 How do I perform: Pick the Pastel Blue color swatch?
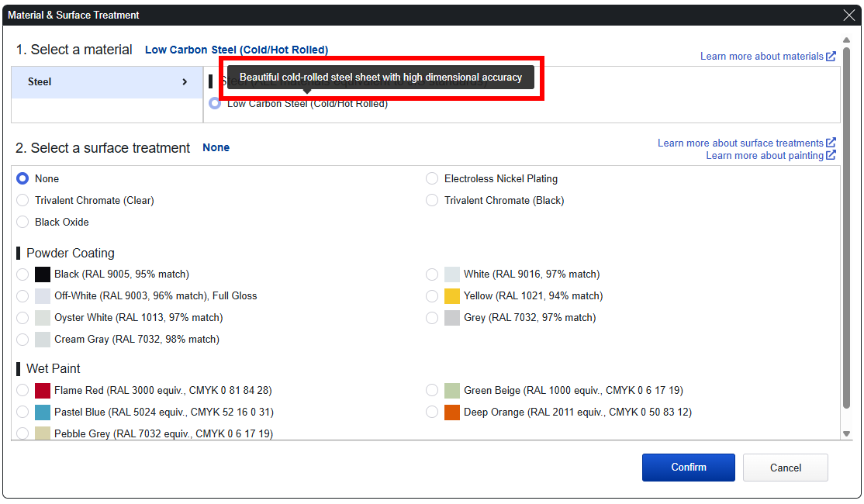click(43, 412)
